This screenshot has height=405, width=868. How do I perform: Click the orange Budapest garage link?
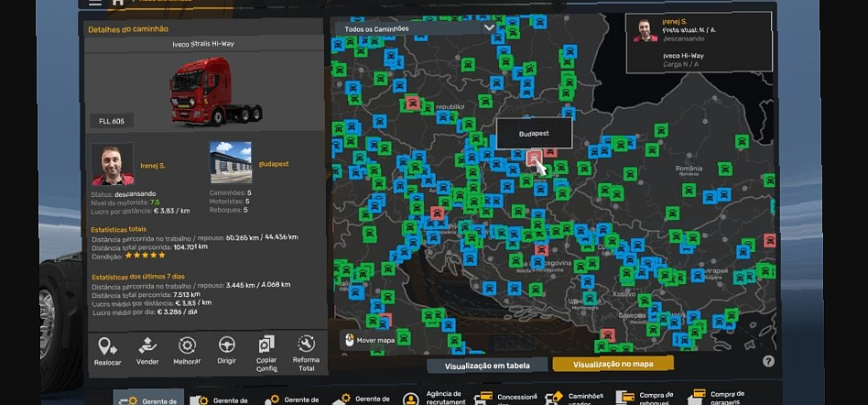tap(274, 164)
